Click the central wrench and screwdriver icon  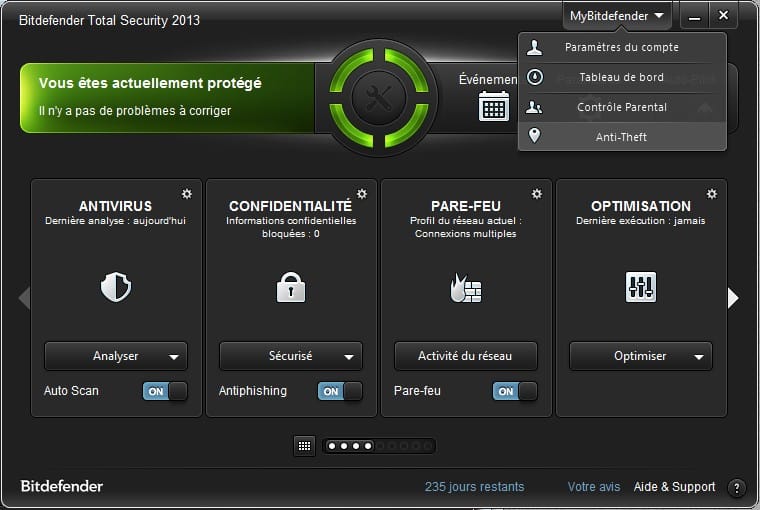379,97
